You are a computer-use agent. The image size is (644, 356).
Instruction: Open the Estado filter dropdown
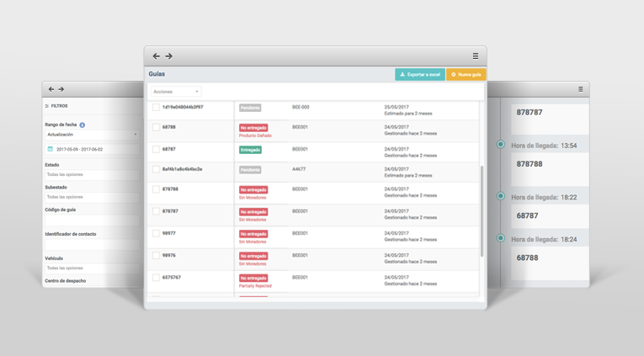[91, 174]
